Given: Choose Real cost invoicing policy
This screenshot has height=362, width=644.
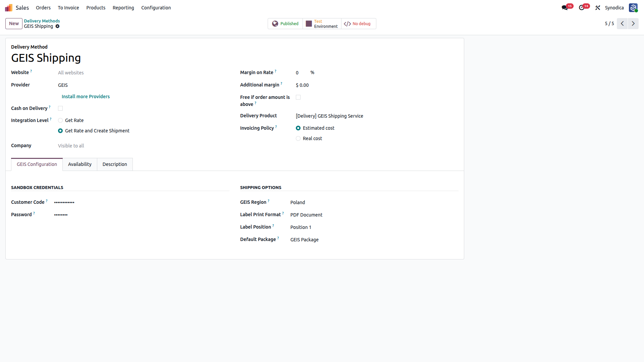Looking at the screenshot, I should 298,138.
